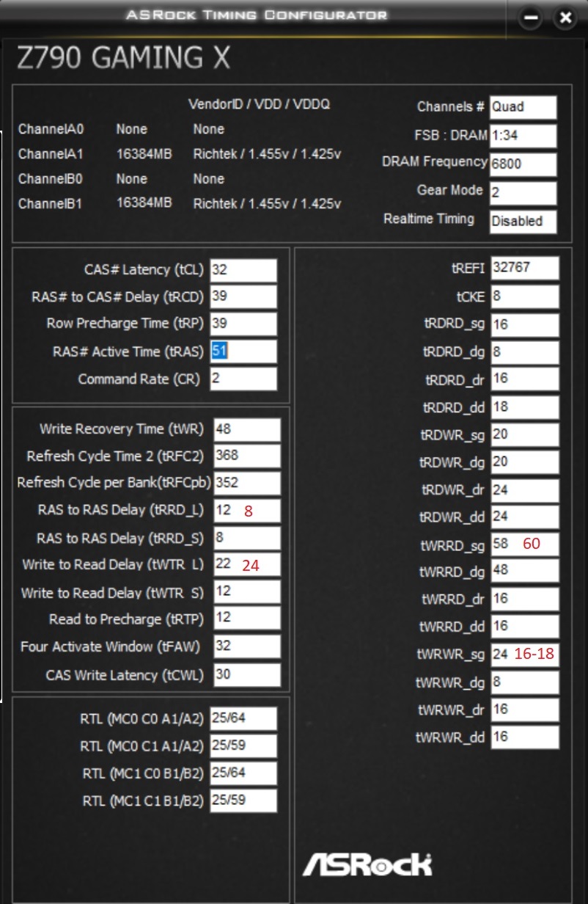Click the Row Precharge Time (tRP) field
This screenshot has height=904, width=588.
(x=243, y=324)
